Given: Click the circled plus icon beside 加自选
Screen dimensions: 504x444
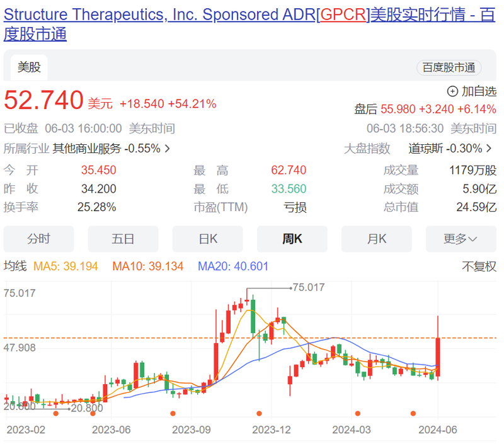Looking at the screenshot, I should coord(451,91).
